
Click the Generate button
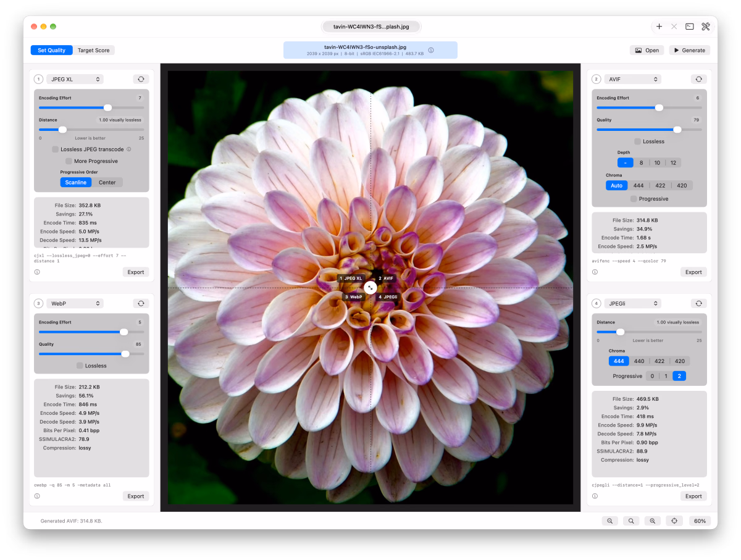(x=690, y=50)
